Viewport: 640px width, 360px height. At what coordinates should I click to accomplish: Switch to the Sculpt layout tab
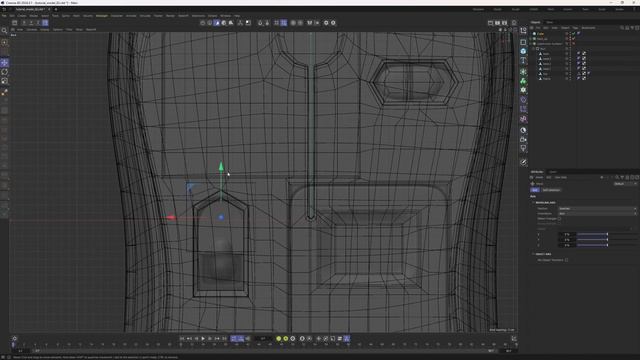tap(516, 9)
